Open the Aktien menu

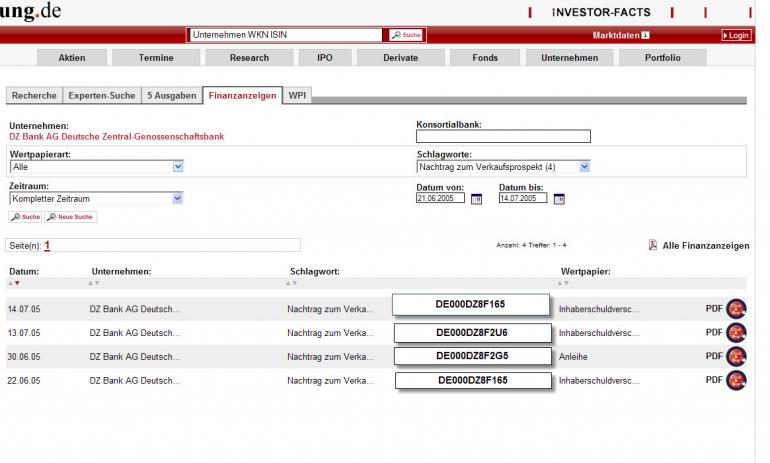pos(72,57)
